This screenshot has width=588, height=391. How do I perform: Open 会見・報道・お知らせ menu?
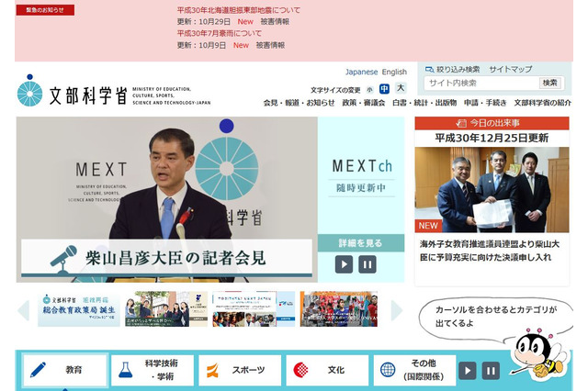click(x=299, y=103)
